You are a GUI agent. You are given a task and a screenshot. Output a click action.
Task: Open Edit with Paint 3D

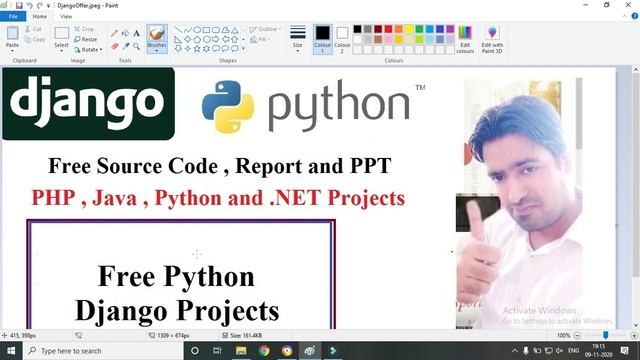point(492,39)
